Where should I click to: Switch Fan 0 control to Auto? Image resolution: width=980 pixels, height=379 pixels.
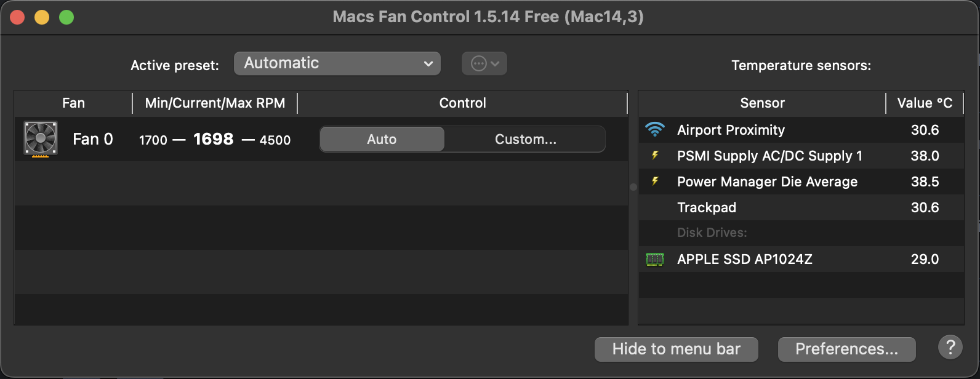382,139
